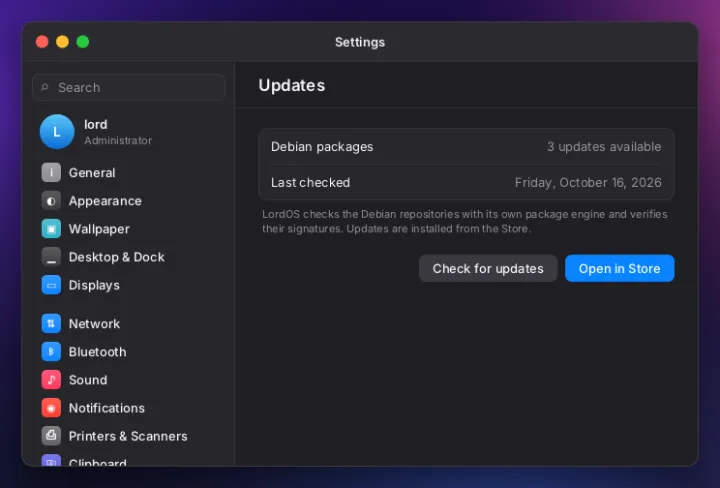Click the Bluetooth icon
This screenshot has width=720, height=488.
(x=51, y=352)
